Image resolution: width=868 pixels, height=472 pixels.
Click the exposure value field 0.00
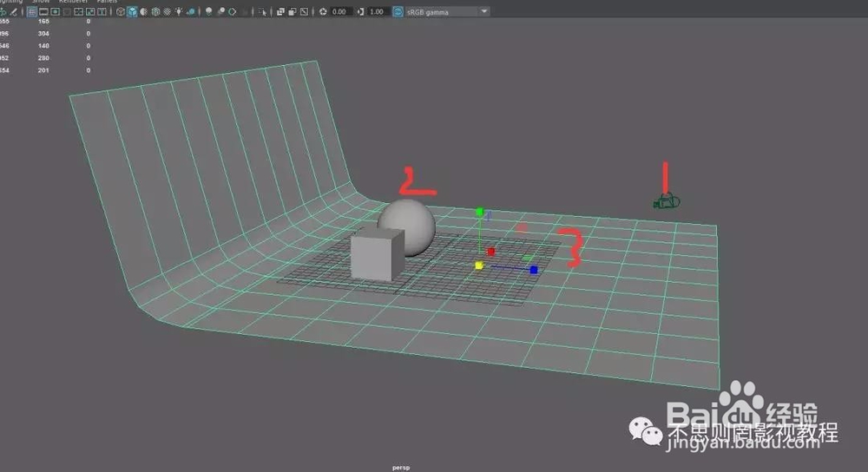click(341, 11)
